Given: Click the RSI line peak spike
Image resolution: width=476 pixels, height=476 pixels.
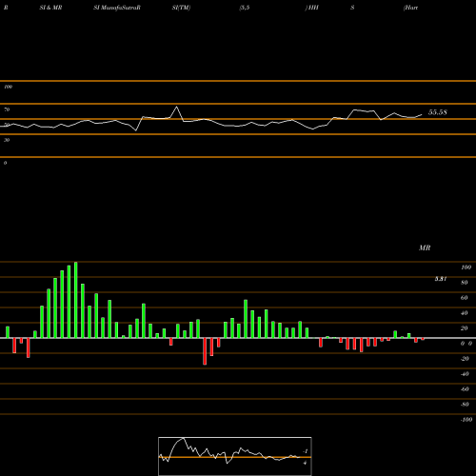Looking at the screenshot, I should pyautogui.click(x=177, y=107).
